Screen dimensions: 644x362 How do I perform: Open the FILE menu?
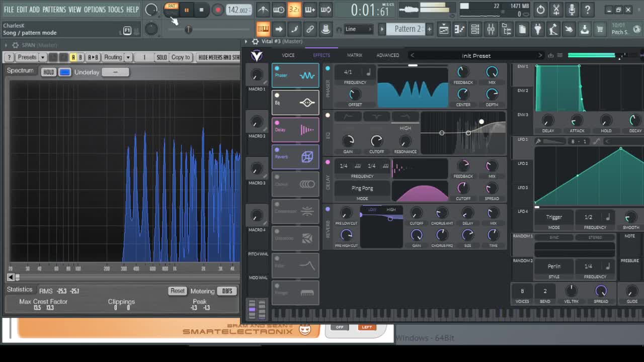(x=9, y=10)
